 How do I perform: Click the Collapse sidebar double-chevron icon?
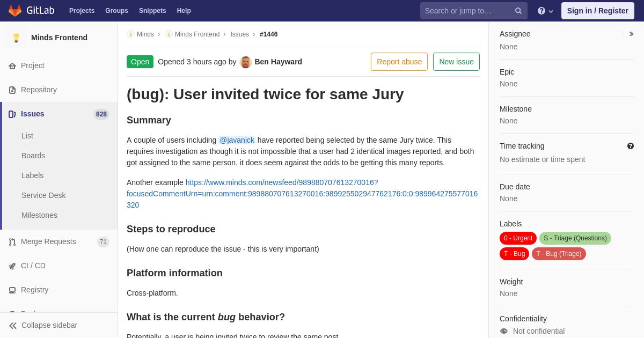pyautogui.click(x=13, y=326)
